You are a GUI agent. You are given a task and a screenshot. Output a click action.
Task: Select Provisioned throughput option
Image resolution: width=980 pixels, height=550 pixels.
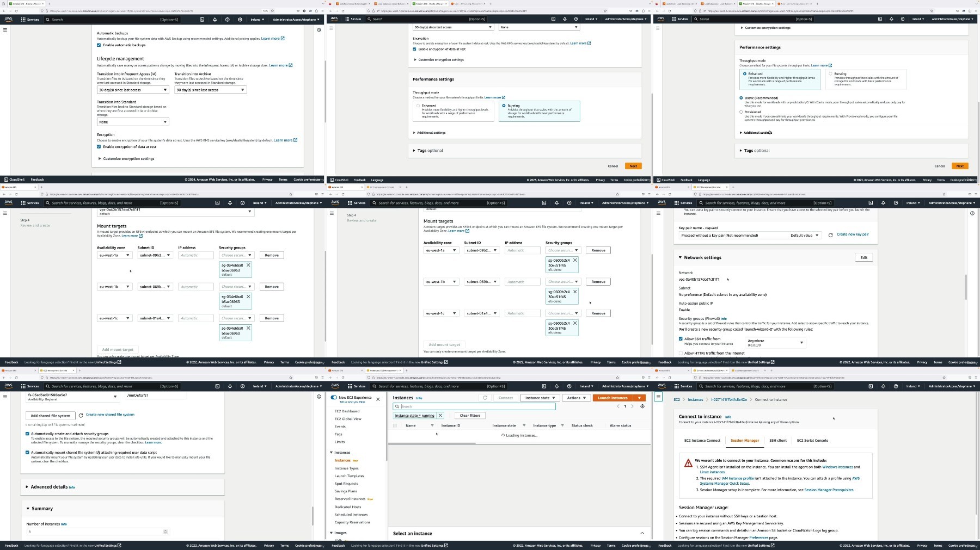[741, 112]
